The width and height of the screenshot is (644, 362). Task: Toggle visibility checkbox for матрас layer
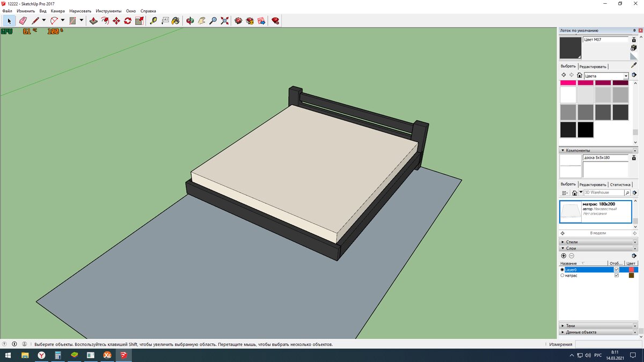pos(617,276)
